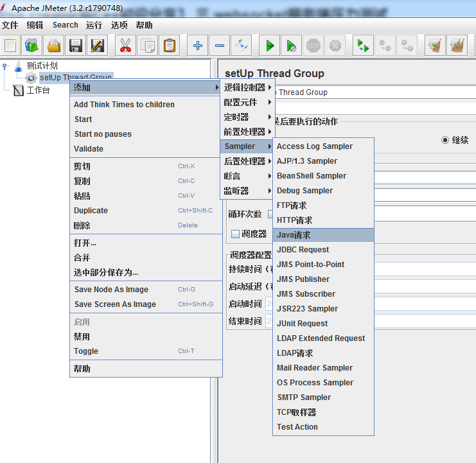476x463 pixels.
Task: Click the Save As pencil-disk icon
Action: coord(98,46)
